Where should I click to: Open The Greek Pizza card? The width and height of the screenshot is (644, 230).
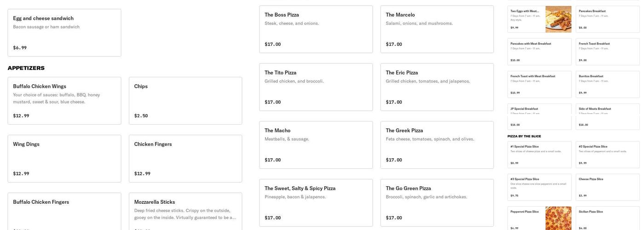coord(437,145)
